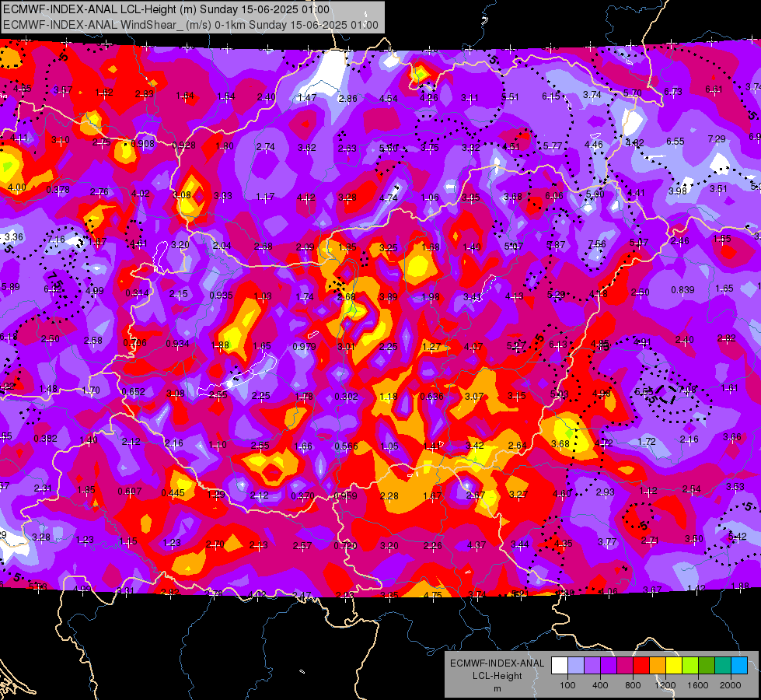Select the orange legend swatch
Viewport: 761px width, 700px height.
658,666
